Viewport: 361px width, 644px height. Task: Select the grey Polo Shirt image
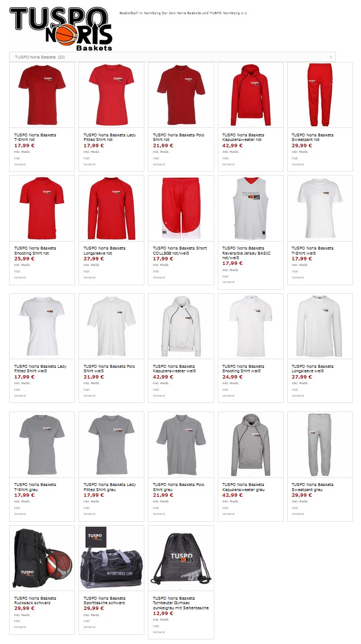[181, 445]
